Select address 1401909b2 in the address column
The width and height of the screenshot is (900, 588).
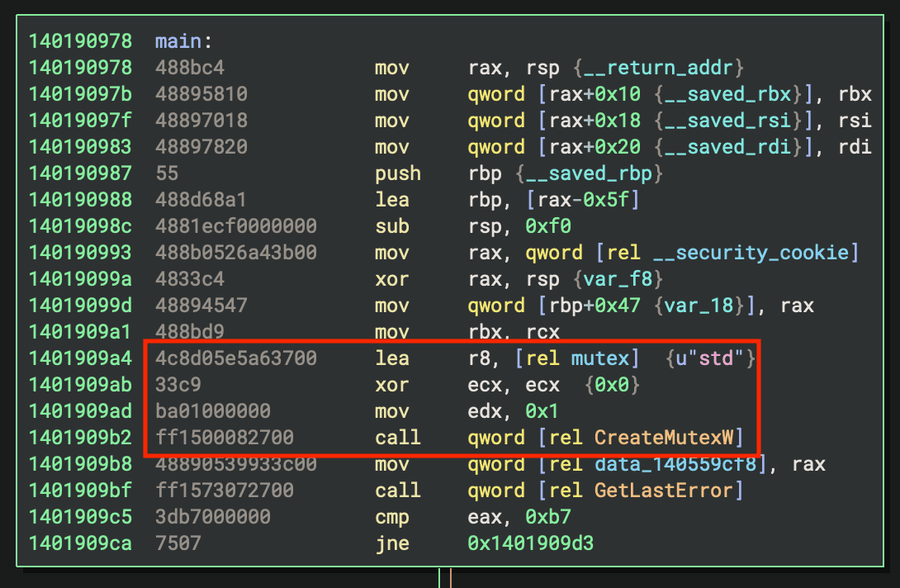(79, 438)
